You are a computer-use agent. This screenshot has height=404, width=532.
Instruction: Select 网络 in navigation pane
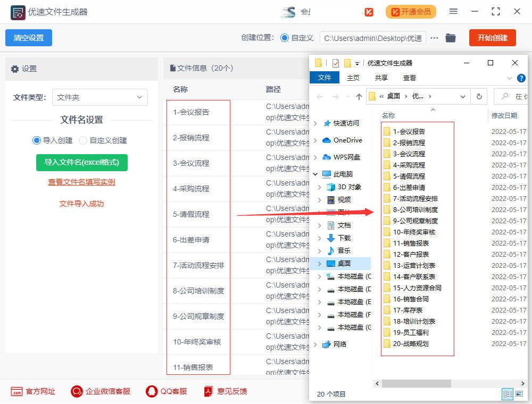click(334, 344)
